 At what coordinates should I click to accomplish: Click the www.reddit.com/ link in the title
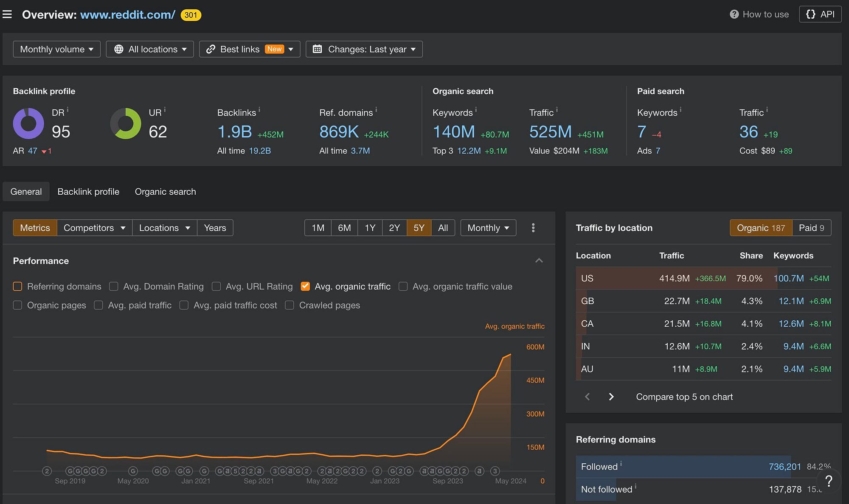click(x=127, y=15)
